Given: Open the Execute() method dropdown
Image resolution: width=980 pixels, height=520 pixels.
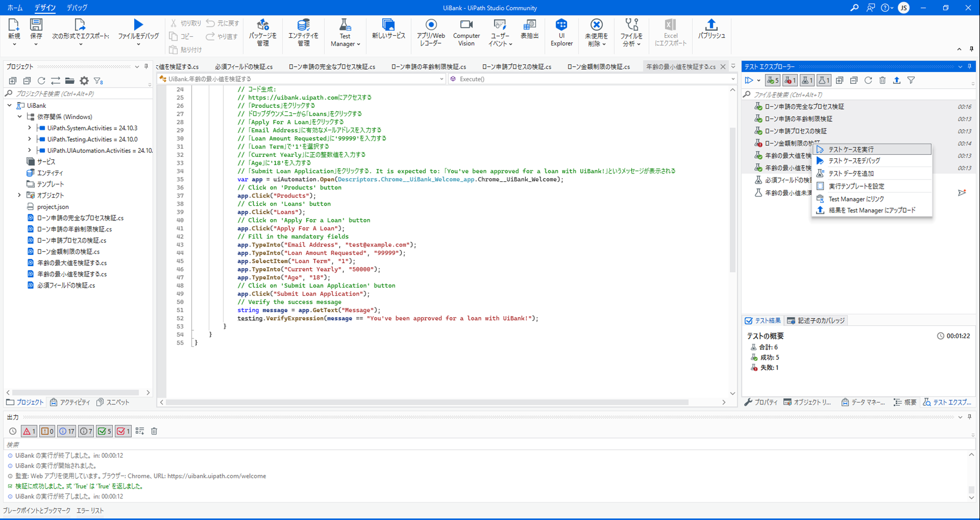Looking at the screenshot, I should point(733,79).
